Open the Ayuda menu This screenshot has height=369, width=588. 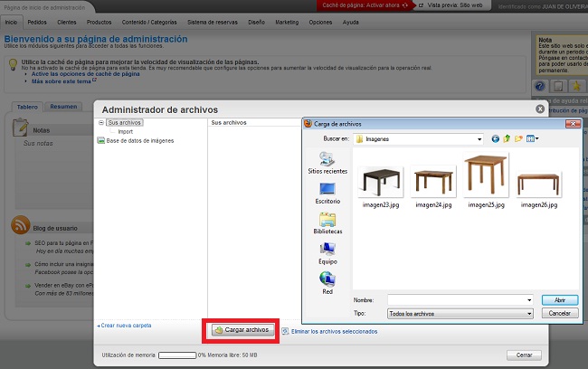[x=351, y=22]
